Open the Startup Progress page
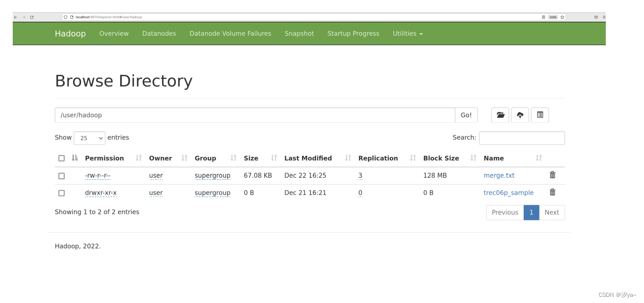Viewport: 644px width, 303px height. coord(353,34)
